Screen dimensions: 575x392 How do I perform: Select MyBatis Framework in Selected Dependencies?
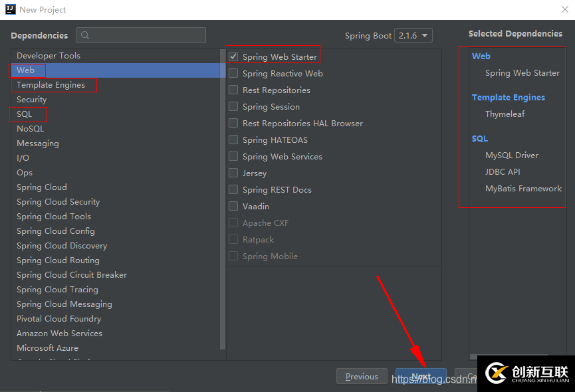click(523, 189)
